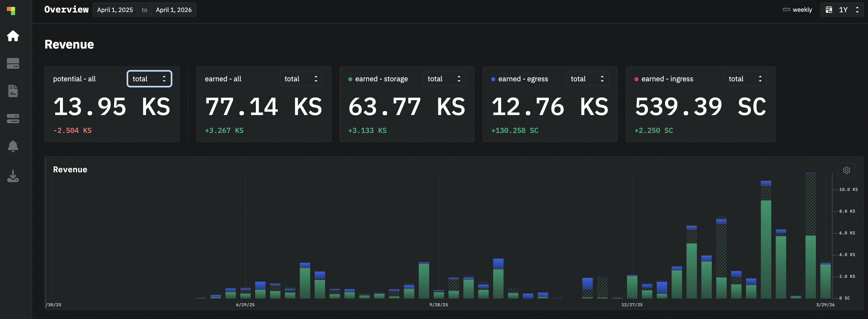Click the weekly interval label
Viewport: 868px width, 319px height.
pyautogui.click(x=802, y=10)
